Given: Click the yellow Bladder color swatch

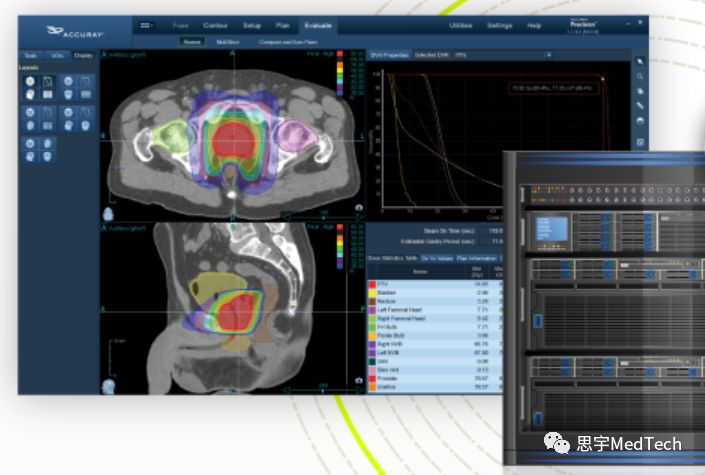Looking at the screenshot, I should click(372, 293).
